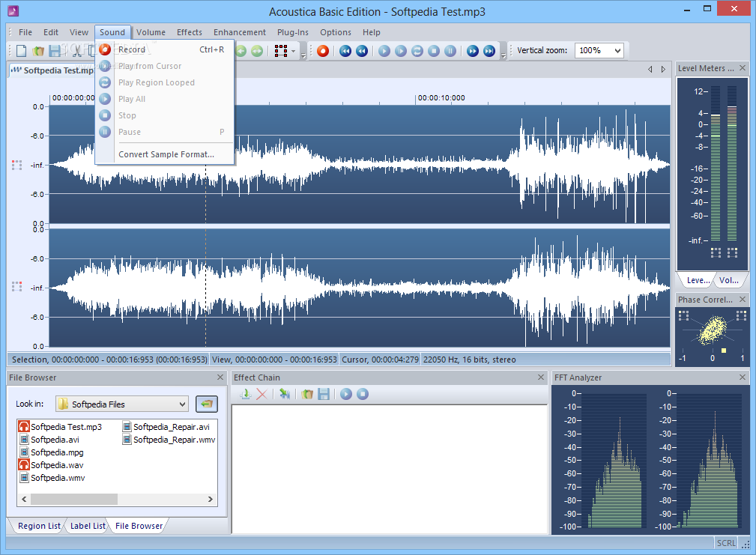The width and height of the screenshot is (756, 555).
Task: Click the folder-up button next to Look in
Action: coord(207,404)
